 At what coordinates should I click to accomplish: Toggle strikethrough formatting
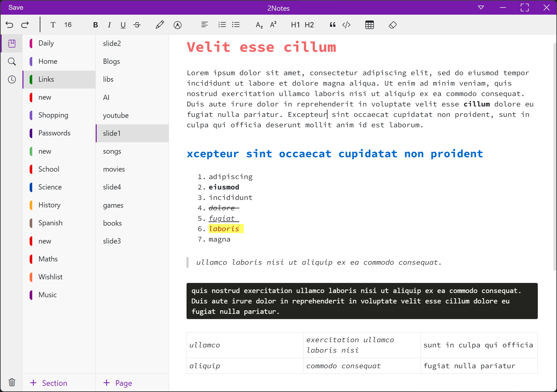coord(137,25)
